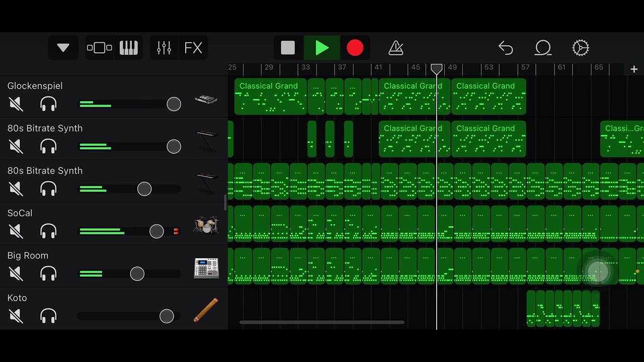This screenshot has width=644, height=362.
Task: Adjust Koto track volume knob
Action: pyautogui.click(x=167, y=316)
